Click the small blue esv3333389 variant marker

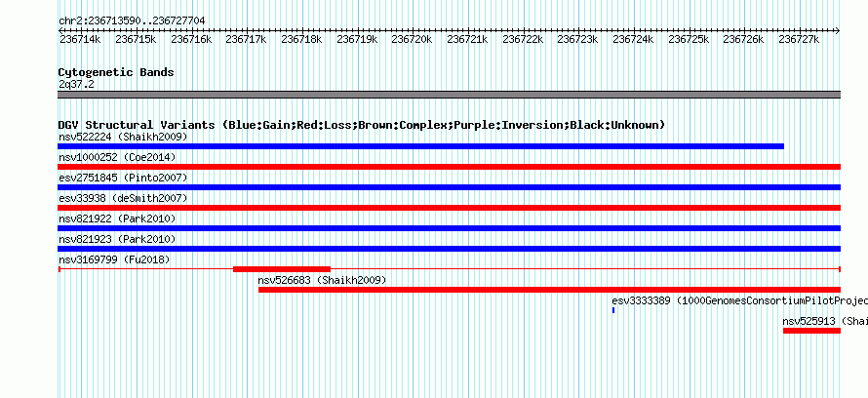pyautogui.click(x=613, y=310)
